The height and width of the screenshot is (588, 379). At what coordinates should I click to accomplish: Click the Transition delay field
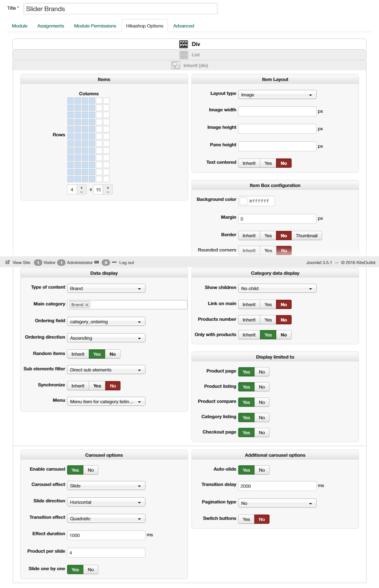277,486
